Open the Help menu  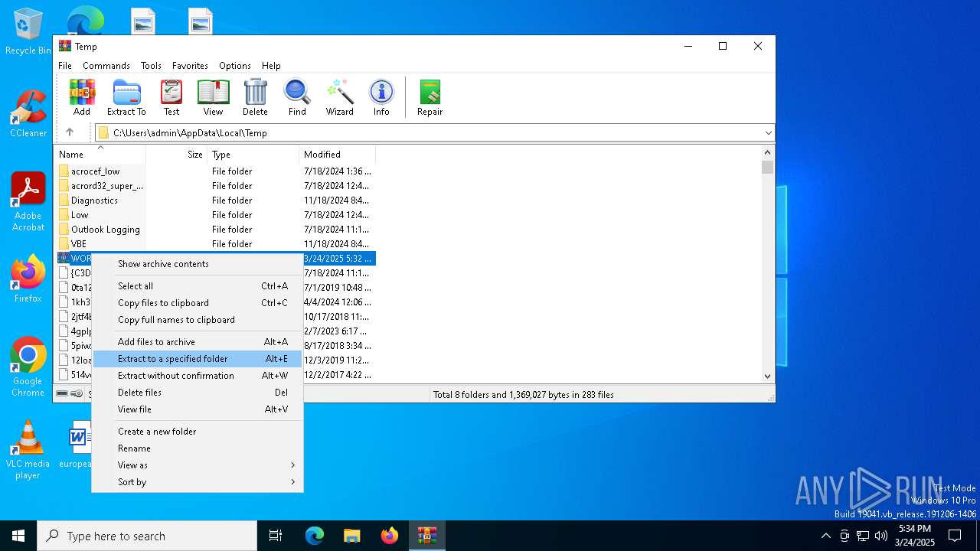pyautogui.click(x=271, y=66)
